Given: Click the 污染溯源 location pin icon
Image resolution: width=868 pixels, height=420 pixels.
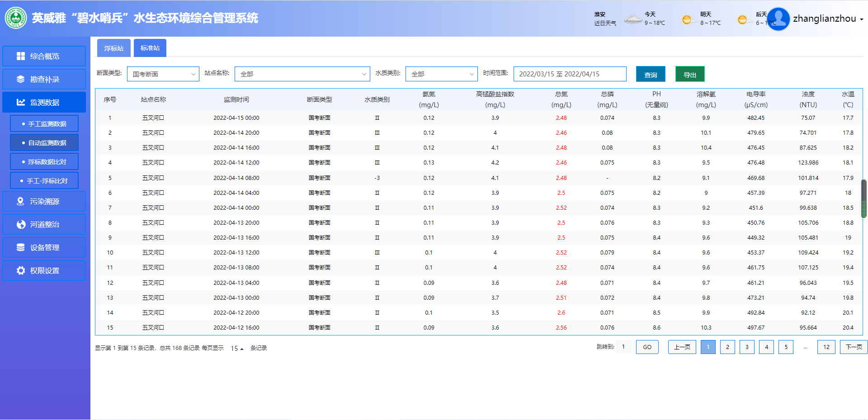Looking at the screenshot, I should (20, 201).
